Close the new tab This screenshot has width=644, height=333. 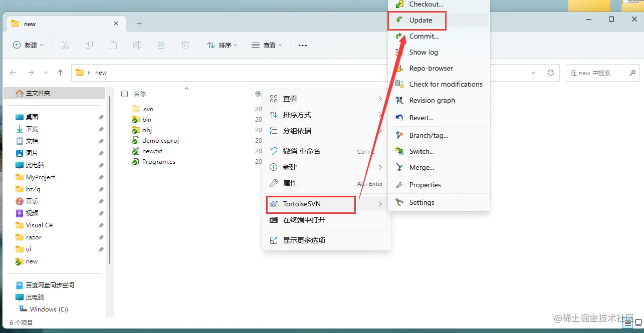click(x=116, y=24)
